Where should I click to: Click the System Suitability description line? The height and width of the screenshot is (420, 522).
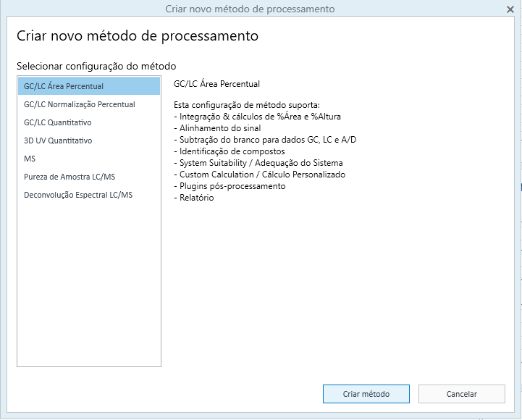point(258,163)
